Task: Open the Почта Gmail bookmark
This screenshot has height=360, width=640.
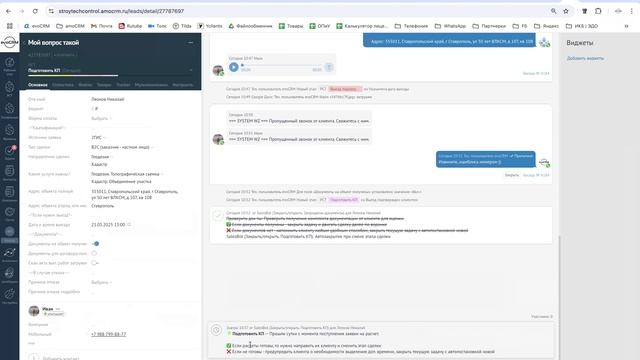Action: pyautogui.click(x=102, y=26)
